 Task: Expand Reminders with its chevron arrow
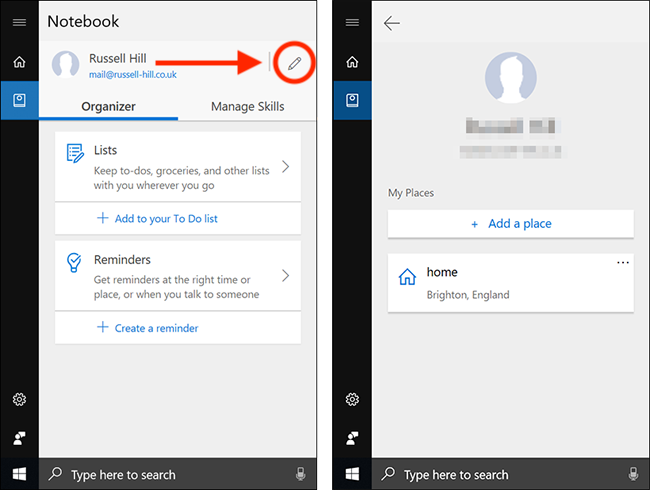tap(285, 276)
